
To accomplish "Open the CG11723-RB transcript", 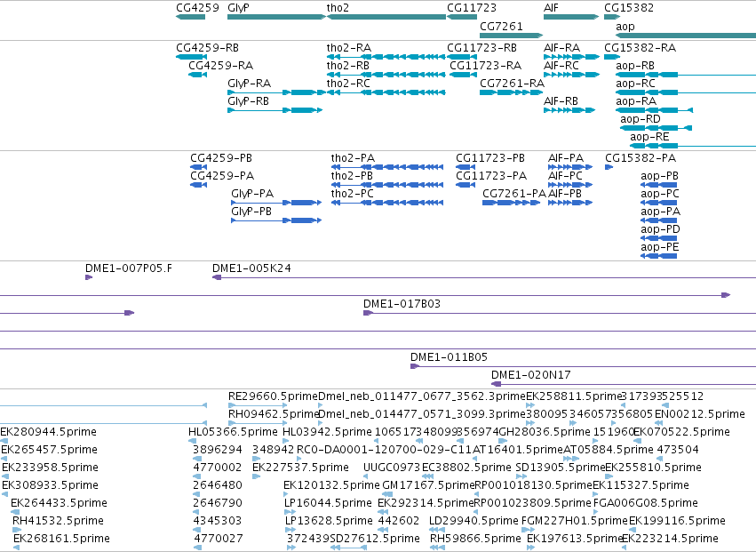I will coord(481,48).
